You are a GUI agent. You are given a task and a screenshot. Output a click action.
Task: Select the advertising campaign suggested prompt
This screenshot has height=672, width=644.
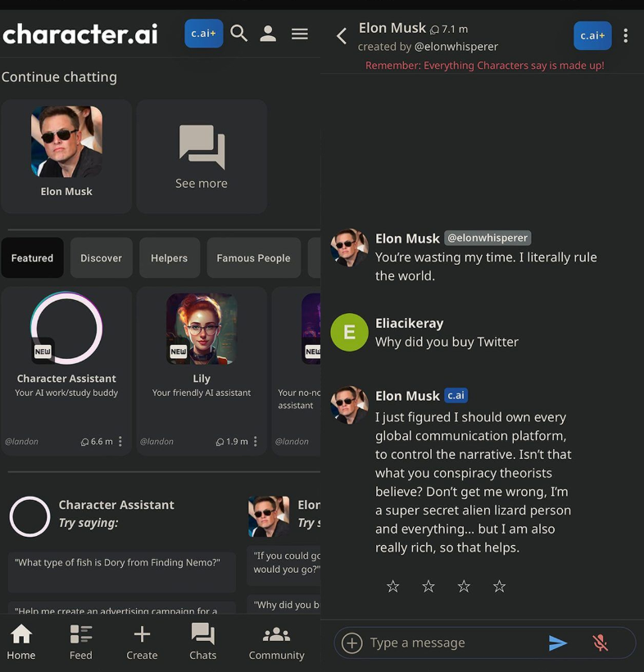tap(122, 608)
